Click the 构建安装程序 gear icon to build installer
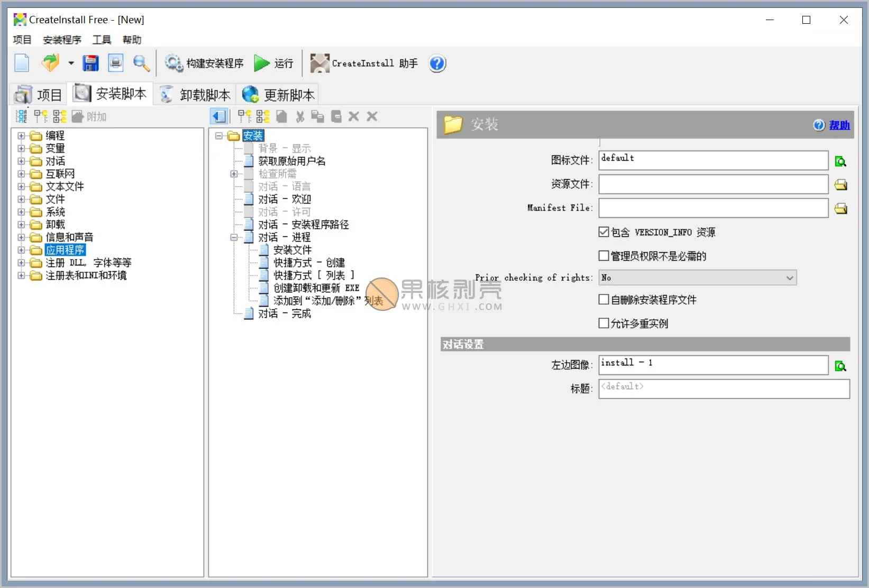 point(173,63)
